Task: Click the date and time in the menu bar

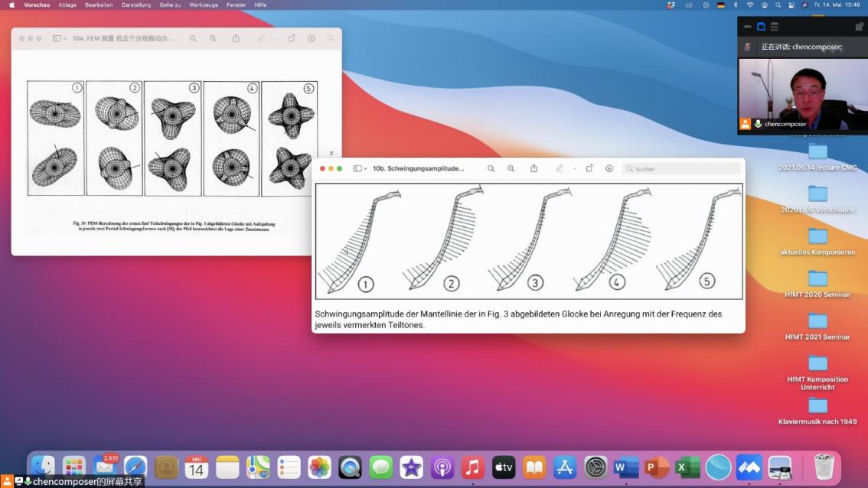Action: 837,5
